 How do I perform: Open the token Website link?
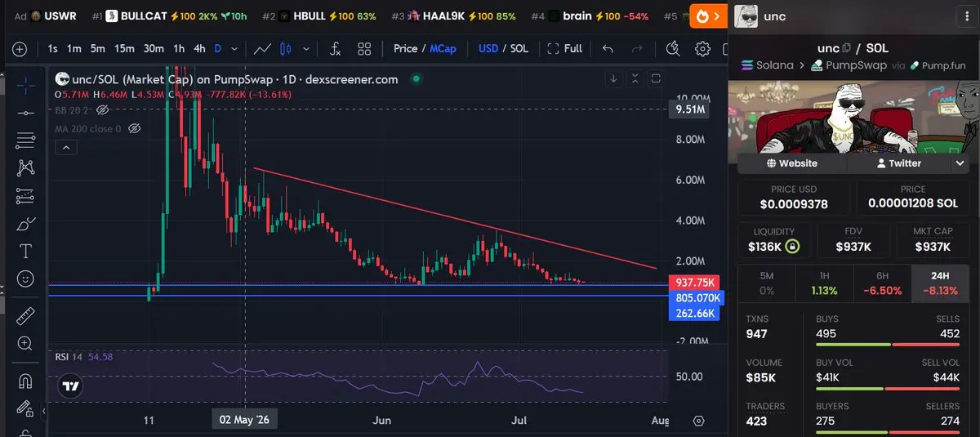tap(792, 163)
